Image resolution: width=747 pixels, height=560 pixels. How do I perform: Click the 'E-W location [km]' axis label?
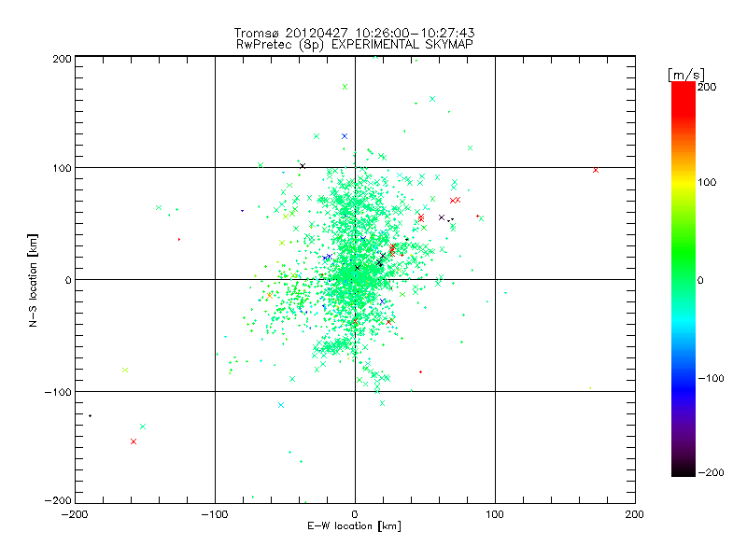tap(354, 526)
